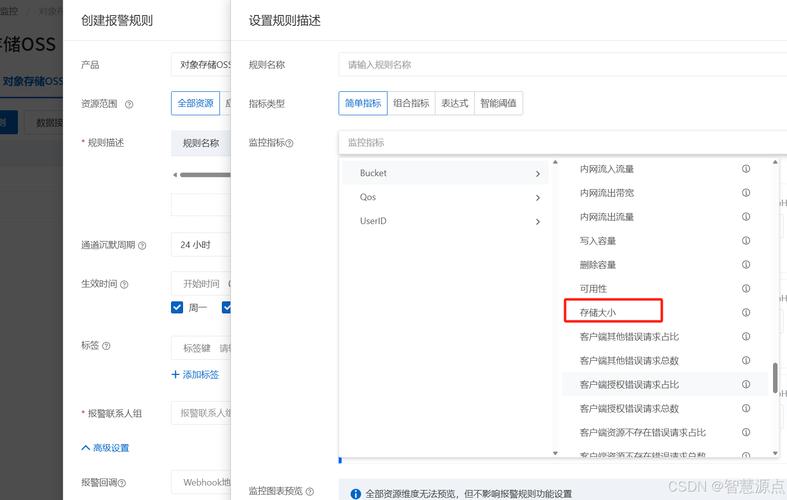
Task: Open the 监控指标 dropdown field
Action: 562,143
